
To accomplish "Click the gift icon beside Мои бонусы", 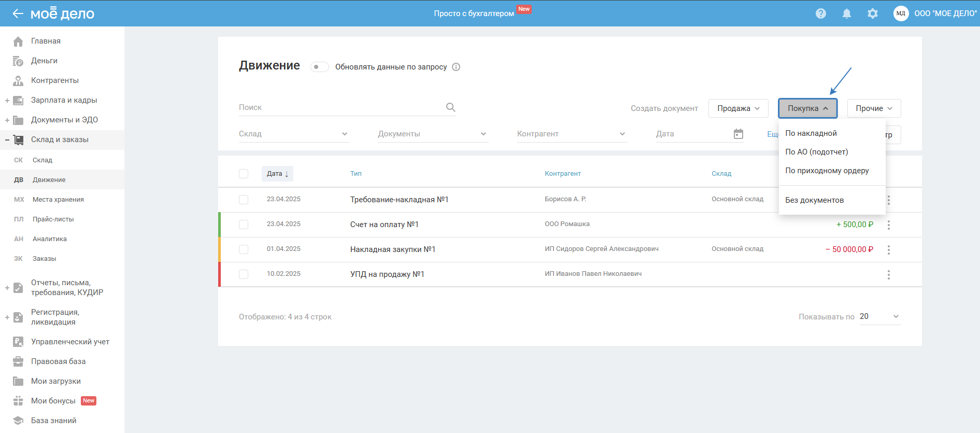I will 18,401.
